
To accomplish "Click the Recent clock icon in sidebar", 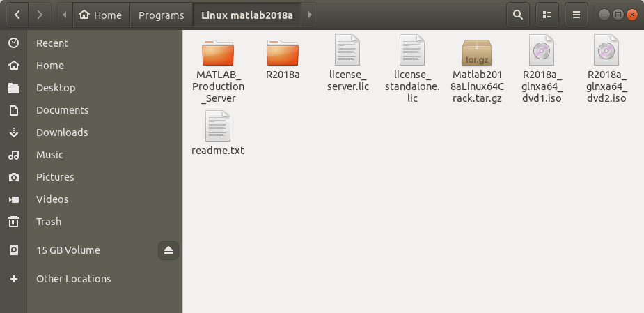I will (x=13, y=43).
